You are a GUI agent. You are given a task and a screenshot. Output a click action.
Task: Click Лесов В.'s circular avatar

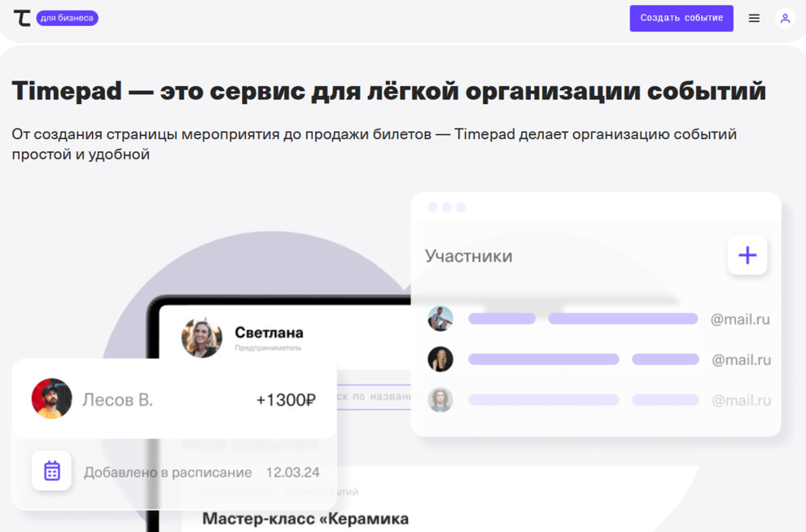click(x=52, y=399)
